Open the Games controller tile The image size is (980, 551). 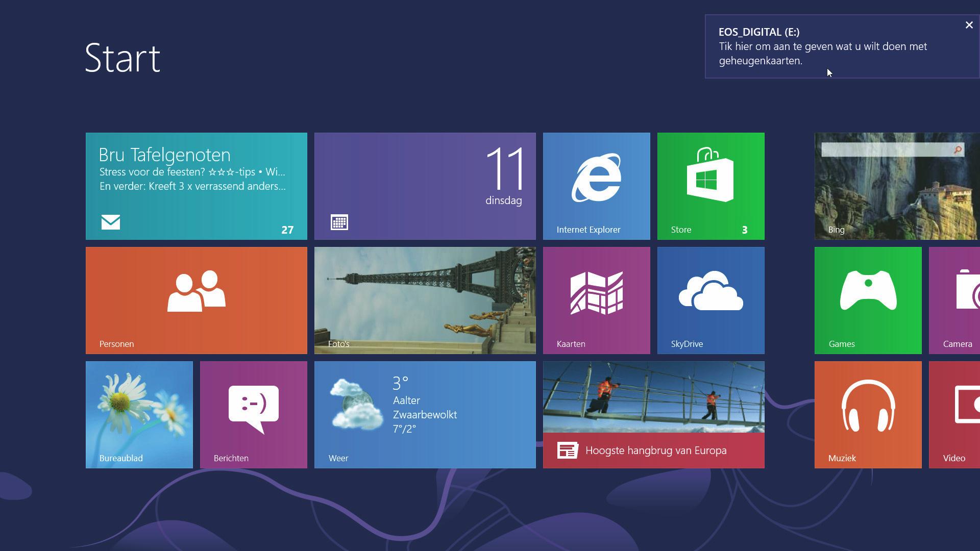(868, 300)
